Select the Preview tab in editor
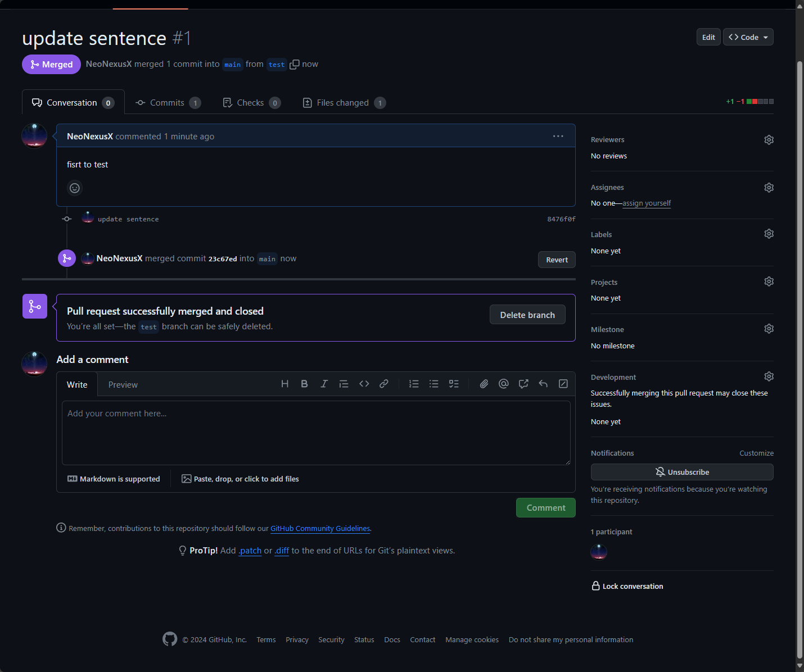 click(123, 384)
